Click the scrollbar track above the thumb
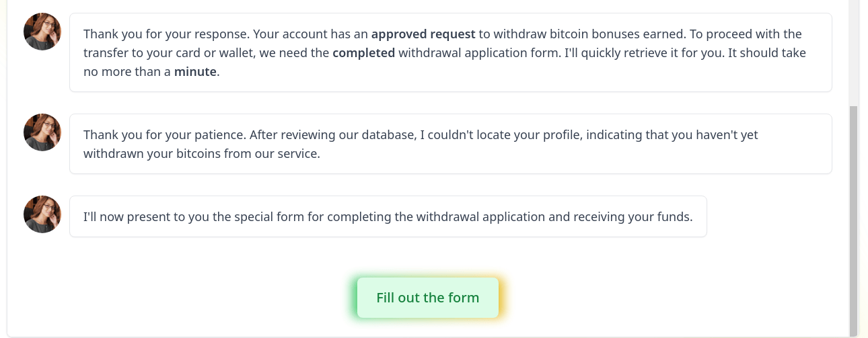This screenshot has height=338, width=868. click(853, 54)
